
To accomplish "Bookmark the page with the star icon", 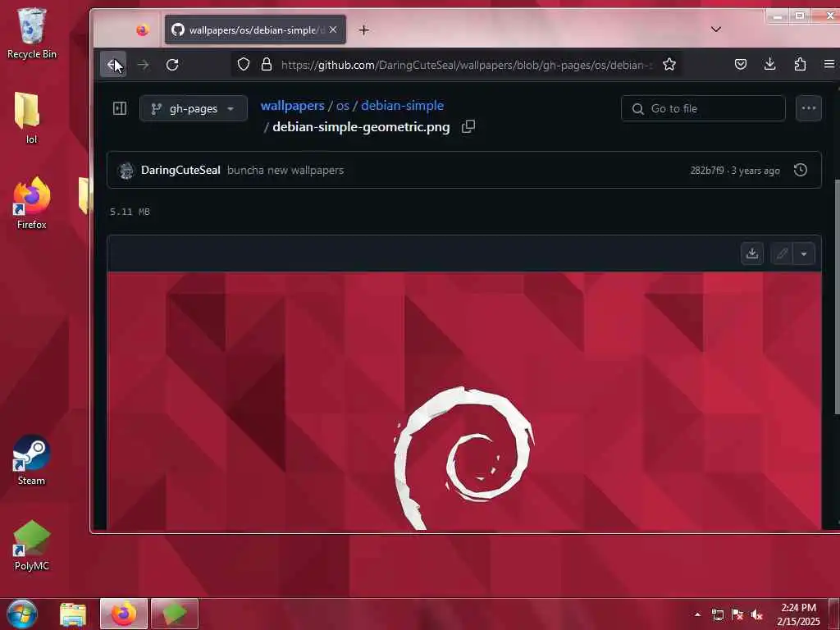I will (x=669, y=65).
